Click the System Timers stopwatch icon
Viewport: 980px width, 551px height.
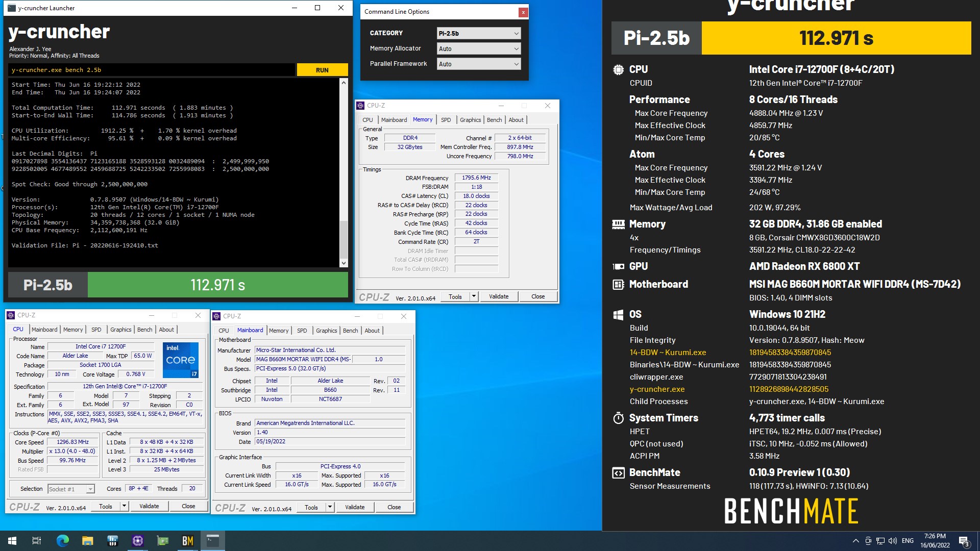click(618, 418)
